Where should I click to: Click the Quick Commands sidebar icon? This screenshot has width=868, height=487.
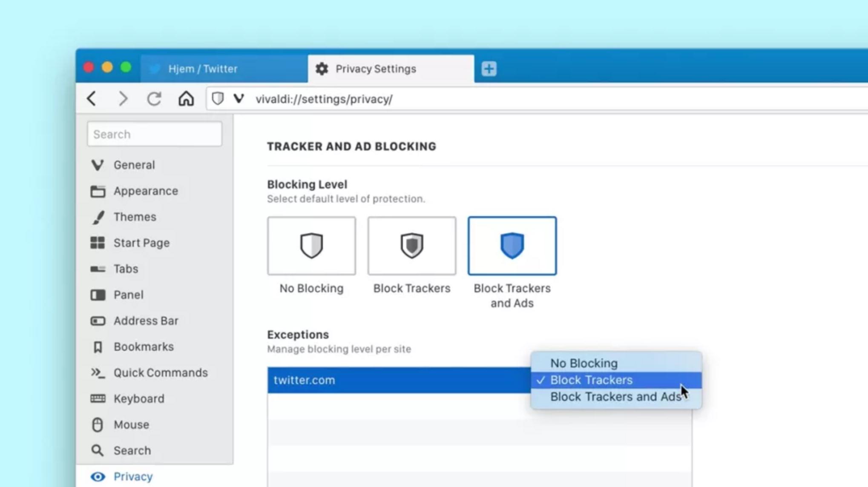pyautogui.click(x=97, y=372)
